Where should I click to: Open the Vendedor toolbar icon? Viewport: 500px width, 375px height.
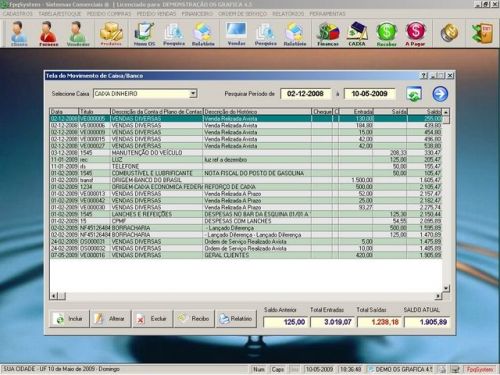pos(78,33)
